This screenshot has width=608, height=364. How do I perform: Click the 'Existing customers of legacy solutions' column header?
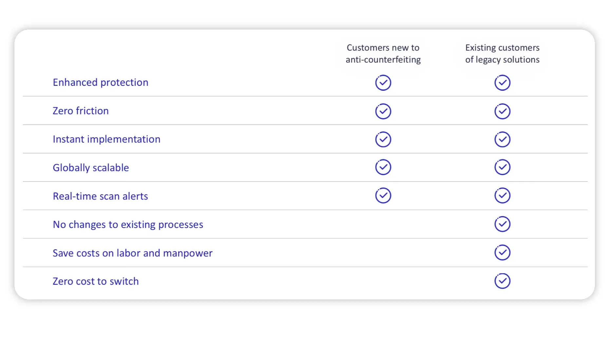pyautogui.click(x=502, y=53)
